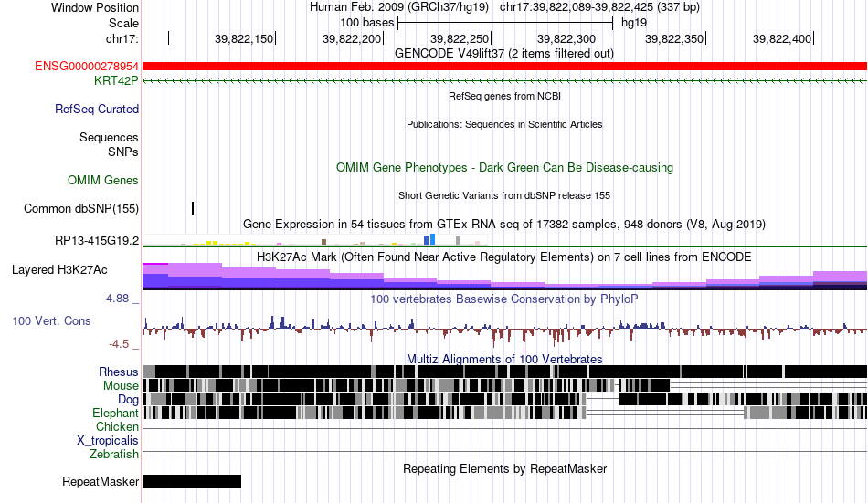Click the hg19 label beside the scale bar
The width and height of the screenshot is (868, 503).
[x=634, y=23]
